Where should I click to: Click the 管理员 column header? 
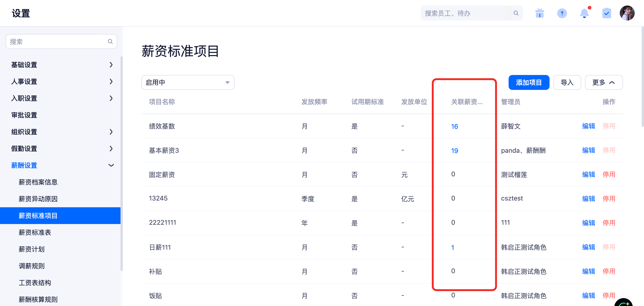(x=510, y=102)
